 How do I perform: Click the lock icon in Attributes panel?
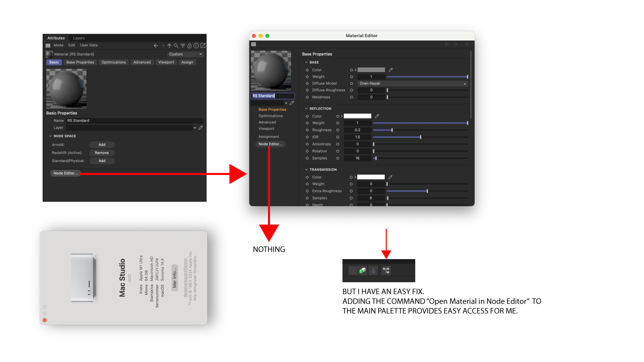pos(190,46)
